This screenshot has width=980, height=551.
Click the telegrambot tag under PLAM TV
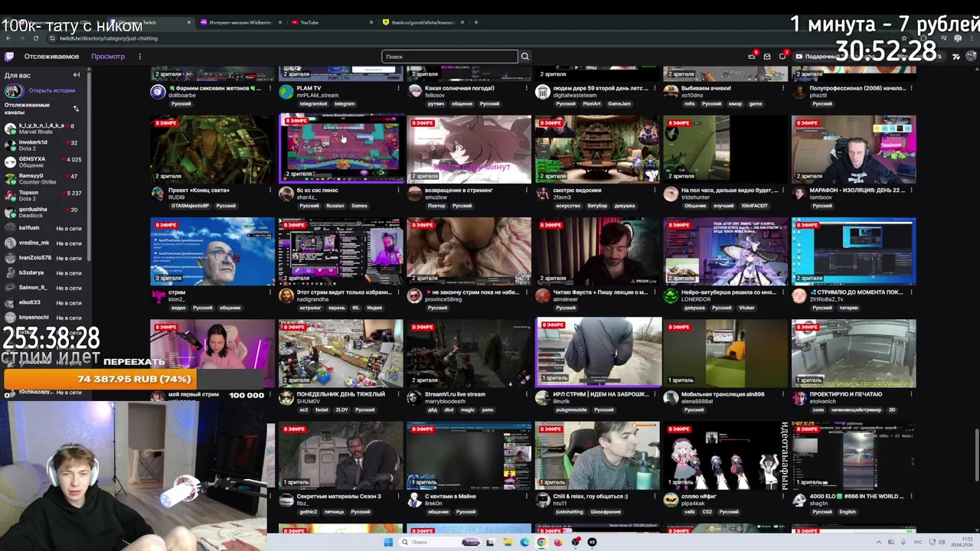click(x=313, y=104)
